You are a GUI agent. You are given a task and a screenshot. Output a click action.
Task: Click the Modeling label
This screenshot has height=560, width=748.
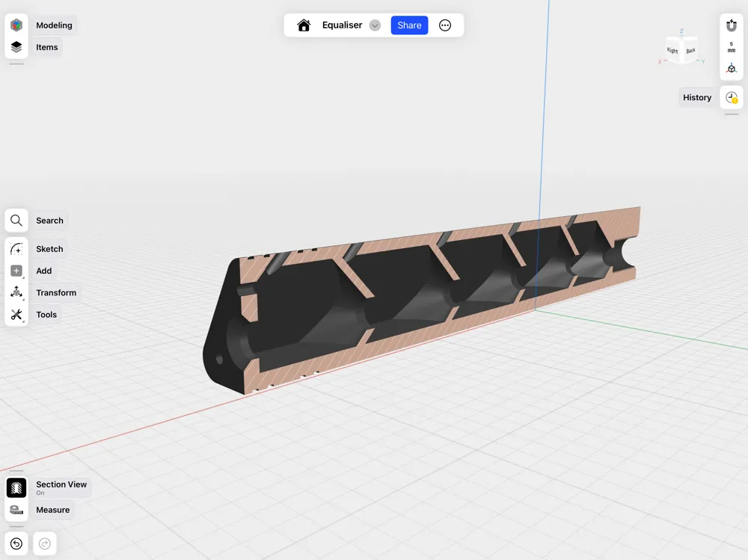[54, 25]
